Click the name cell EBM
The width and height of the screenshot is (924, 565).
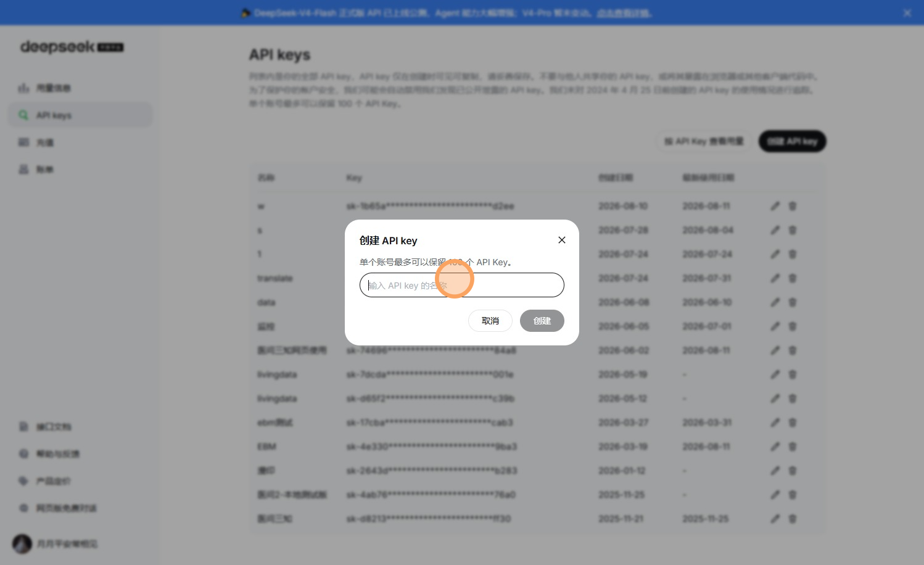[x=266, y=447]
